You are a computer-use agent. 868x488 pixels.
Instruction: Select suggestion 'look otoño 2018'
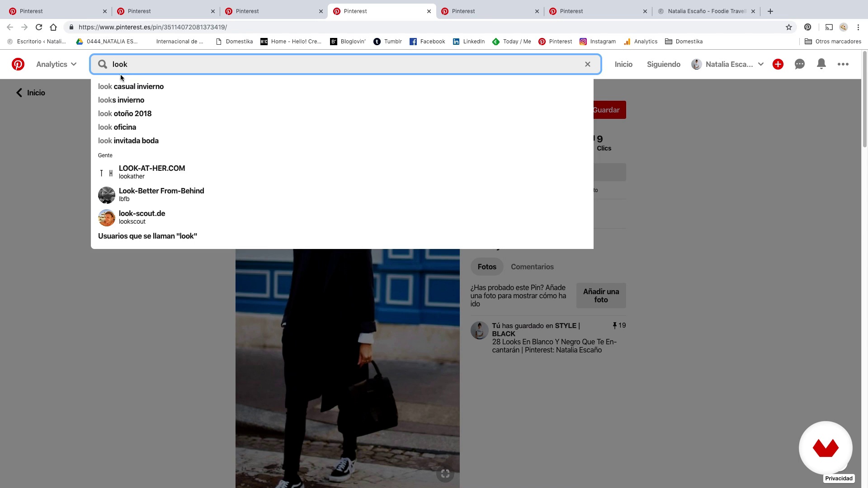[x=125, y=113]
